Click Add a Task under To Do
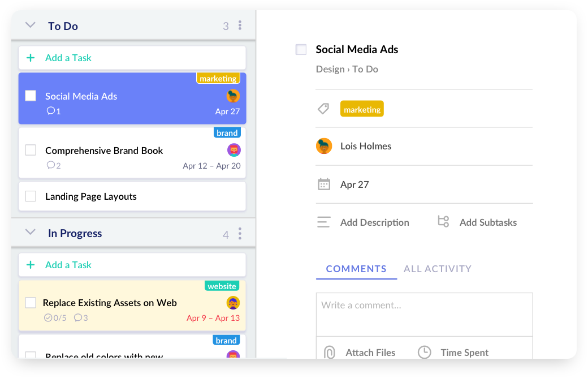 coord(68,58)
